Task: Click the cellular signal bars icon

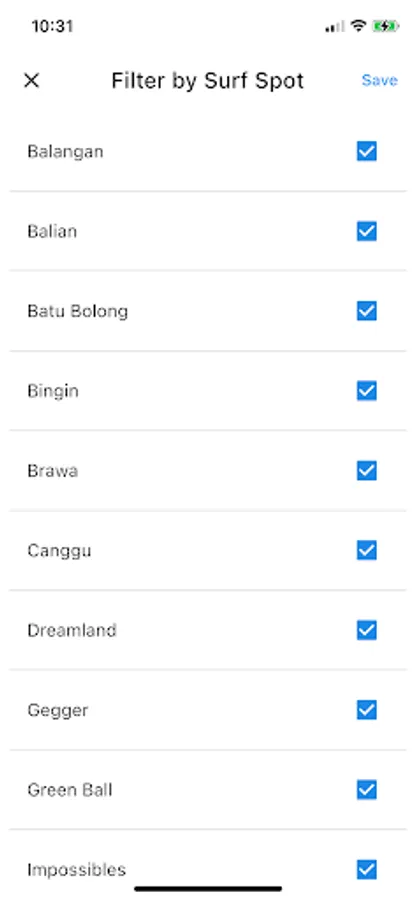Action: tap(335, 26)
